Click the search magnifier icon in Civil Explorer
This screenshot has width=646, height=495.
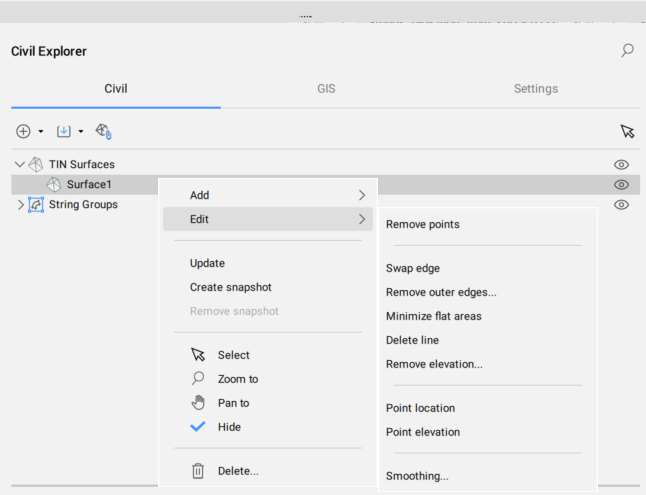point(627,50)
